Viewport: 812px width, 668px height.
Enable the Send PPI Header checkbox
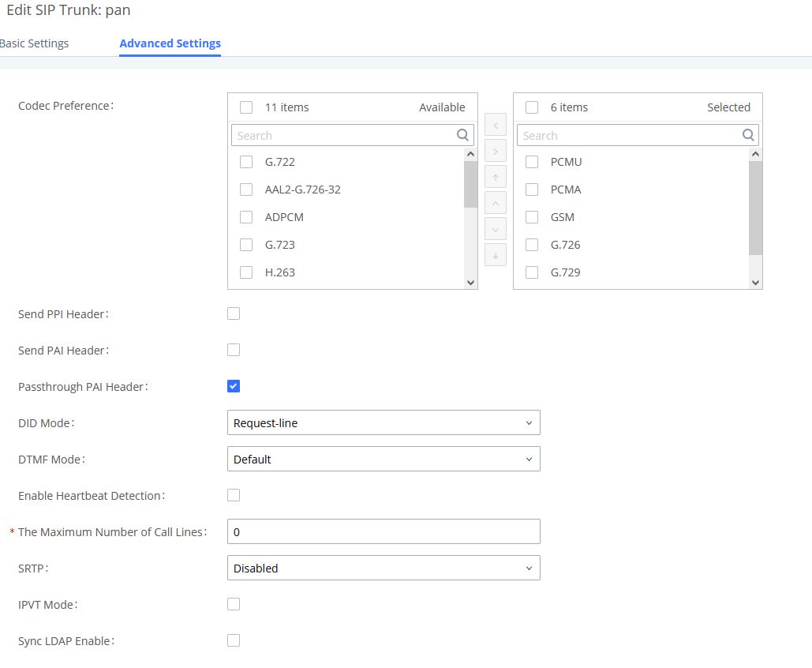tap(234, 313)
